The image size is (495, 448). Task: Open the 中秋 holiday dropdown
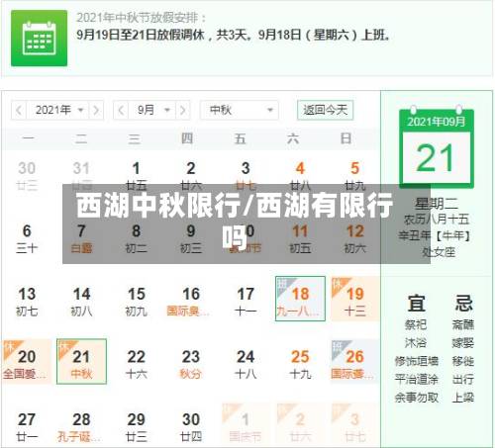click(x=240, y=110)
